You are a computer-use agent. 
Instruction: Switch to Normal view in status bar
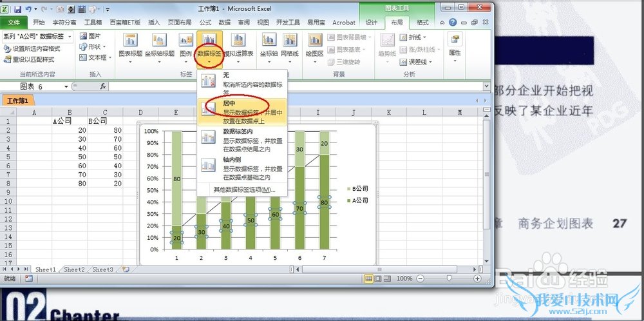[x=368, y=278]
